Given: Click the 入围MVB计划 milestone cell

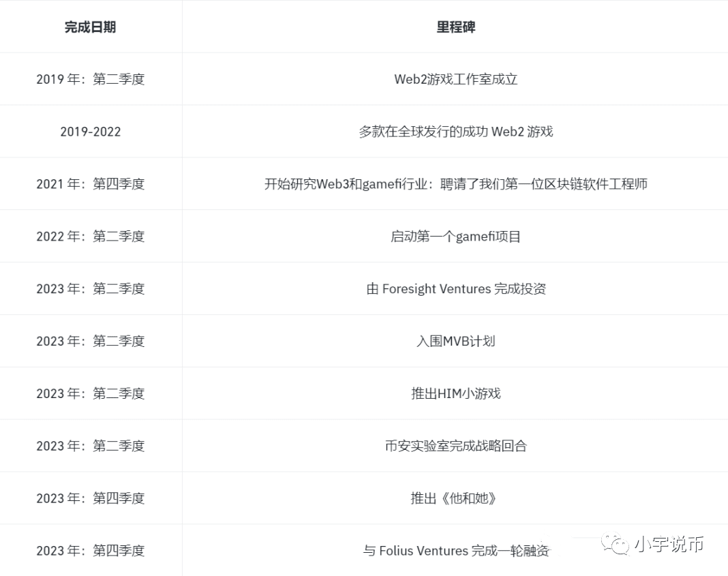Looking at the screenshot, I should point(455,341).
